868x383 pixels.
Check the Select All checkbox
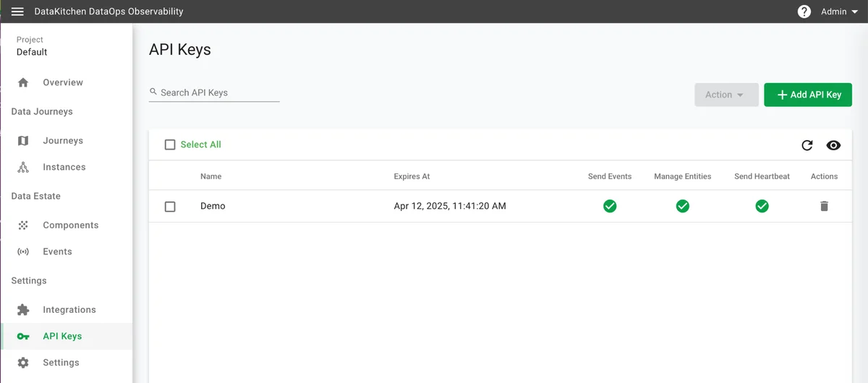pyautogui.click(x=170, y=145)
